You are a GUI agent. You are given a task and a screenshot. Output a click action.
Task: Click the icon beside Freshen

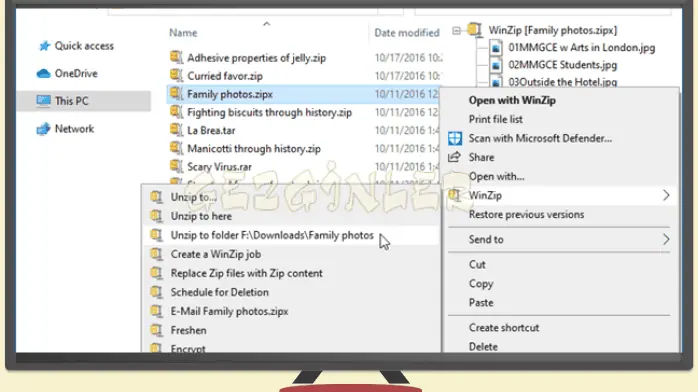[156, 330]
